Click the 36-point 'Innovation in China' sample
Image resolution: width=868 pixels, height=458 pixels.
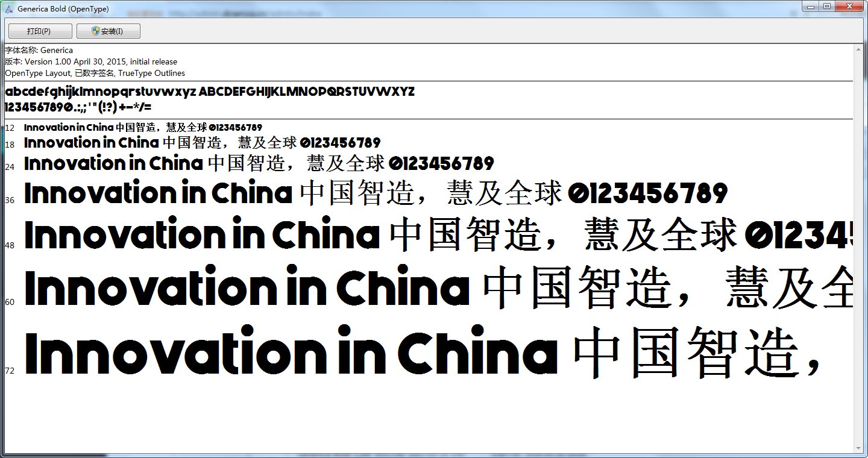point(376,193)
